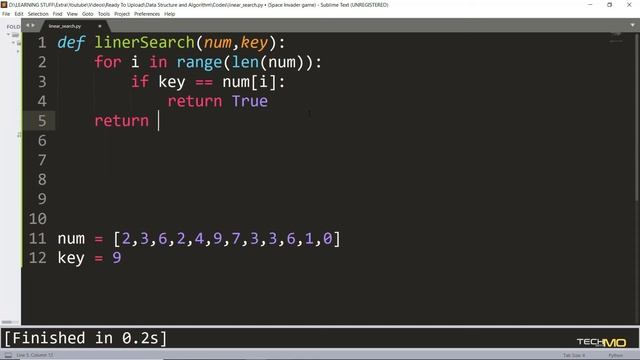640x360 pixels.
Task: Click the [Finished in 0.2s] build output
Action: tap(85, 338)
